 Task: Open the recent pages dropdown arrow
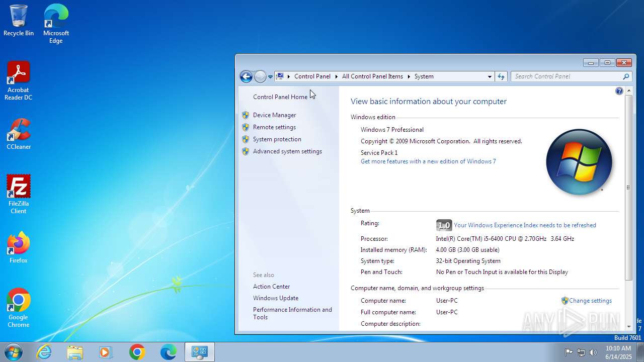[270, 77]
